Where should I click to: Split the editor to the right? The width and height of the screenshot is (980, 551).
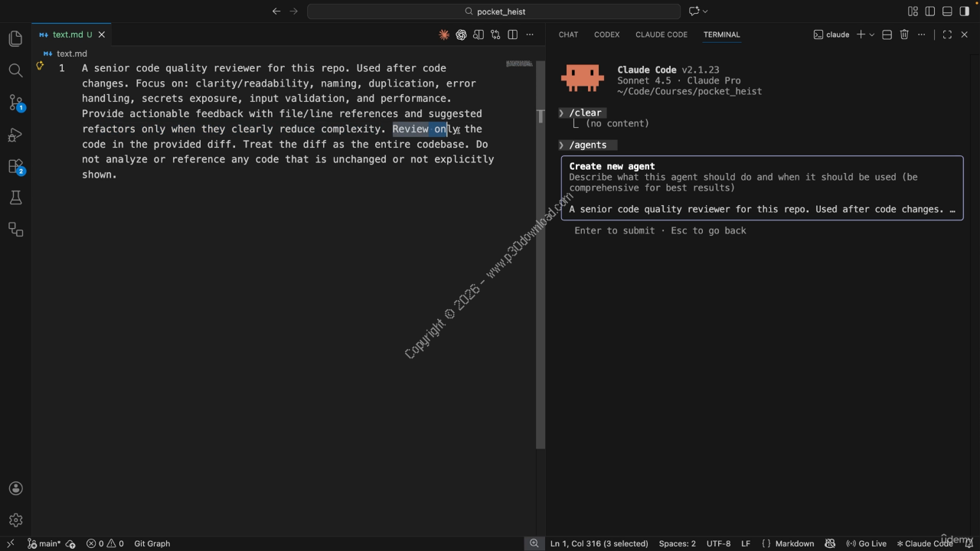coord(512,34)
